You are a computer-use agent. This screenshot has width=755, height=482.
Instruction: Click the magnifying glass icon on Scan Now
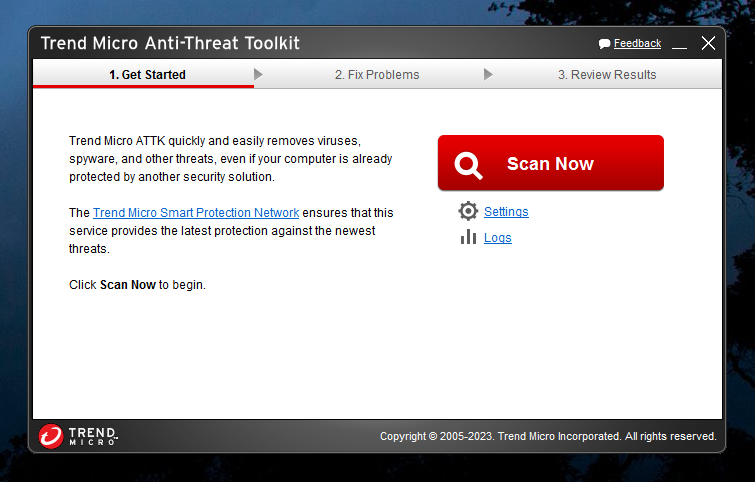(468, 166)
